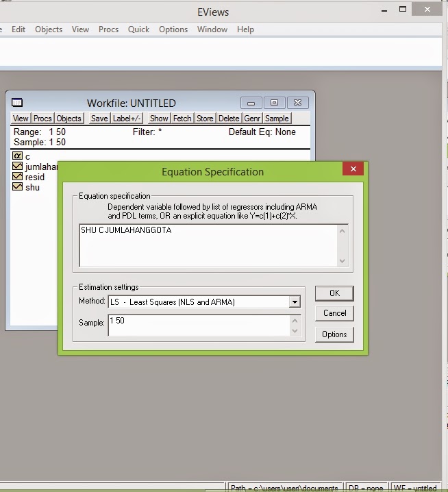Close the EViews main window
448x492 pixels.
click(x=427, y=10)
